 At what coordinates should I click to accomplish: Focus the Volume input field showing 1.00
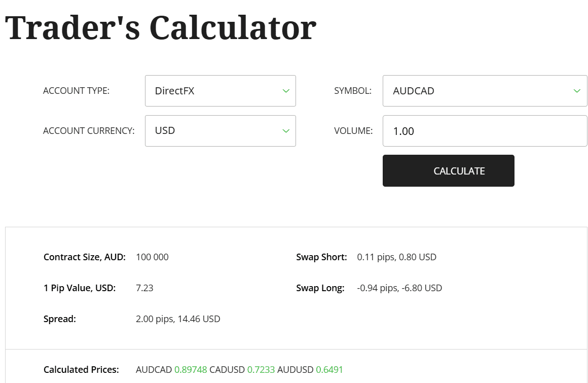click(x=484, y=131)
